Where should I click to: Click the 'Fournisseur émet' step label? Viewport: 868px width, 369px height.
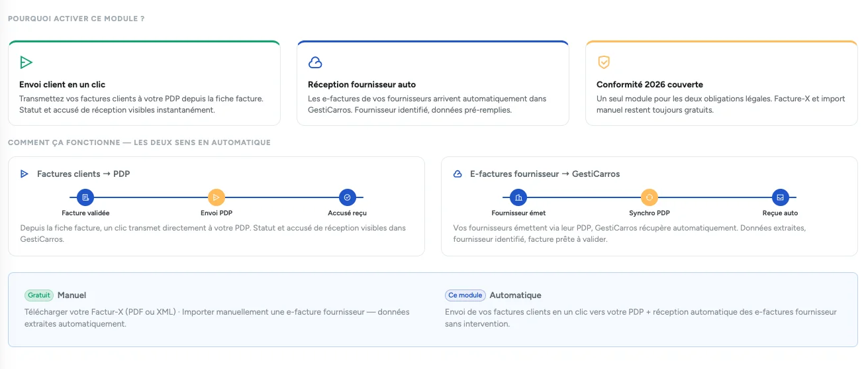tap(518, 213)
